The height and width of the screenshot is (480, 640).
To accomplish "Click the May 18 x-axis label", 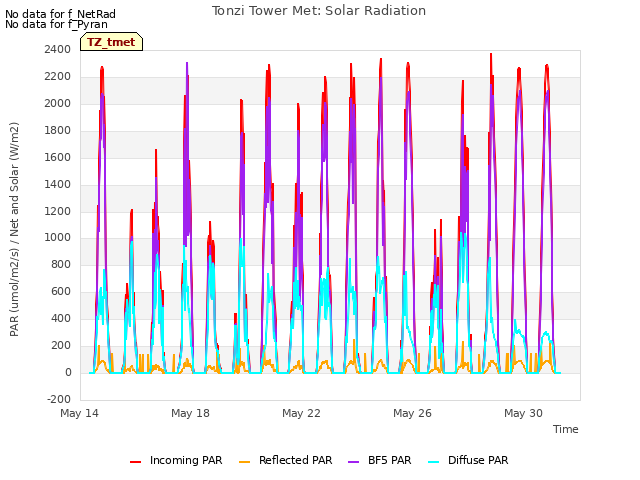I will (191, 413).
